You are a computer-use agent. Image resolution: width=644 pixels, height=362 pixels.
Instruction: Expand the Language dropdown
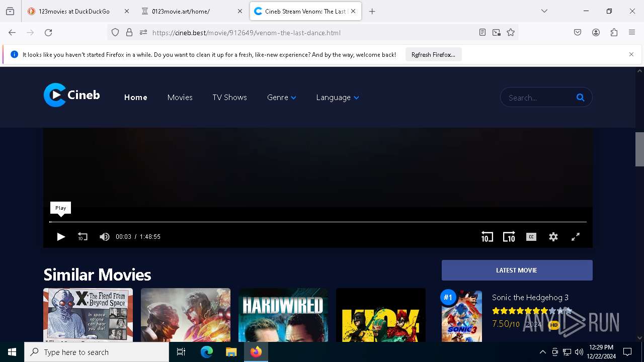pyautogui.click(x=338, y=98)
